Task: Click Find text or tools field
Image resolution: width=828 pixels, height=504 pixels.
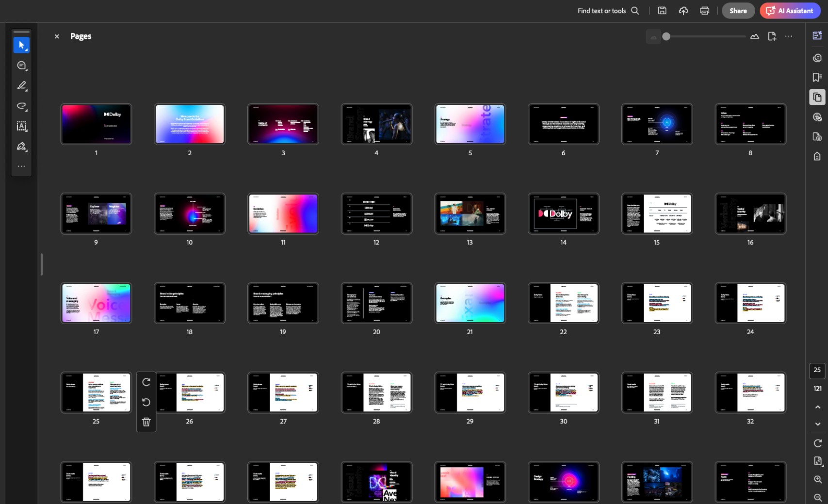Action: coord(608,11)
